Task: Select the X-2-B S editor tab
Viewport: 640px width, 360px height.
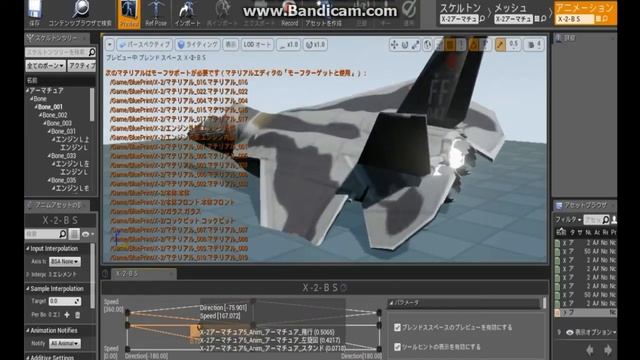Action: coord(143,274)
